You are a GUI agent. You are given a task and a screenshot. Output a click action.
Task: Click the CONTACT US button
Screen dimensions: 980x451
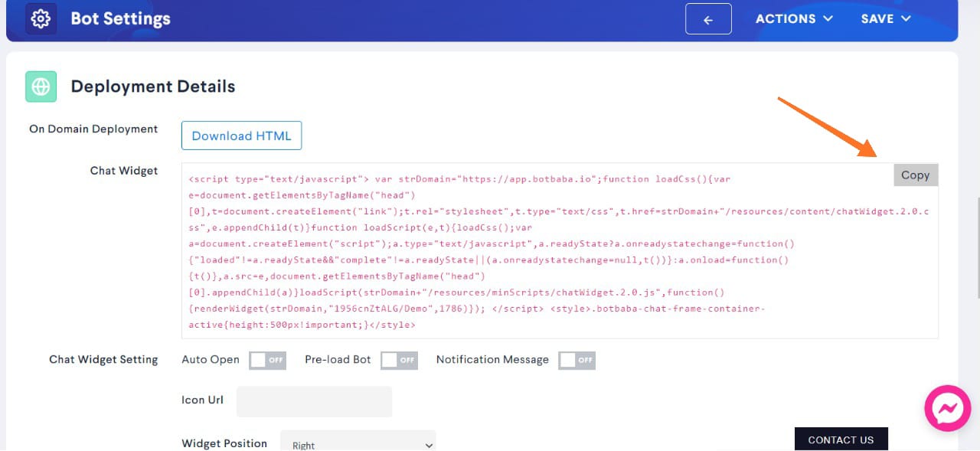(841, 440)
